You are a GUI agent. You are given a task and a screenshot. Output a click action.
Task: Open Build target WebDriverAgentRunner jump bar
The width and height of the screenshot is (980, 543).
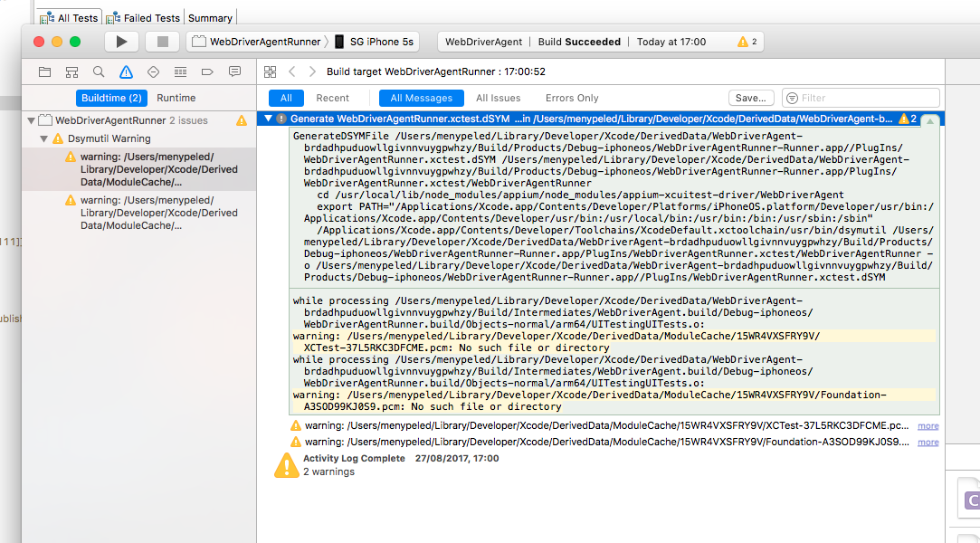pyautogui.click(x=436, y=71)
